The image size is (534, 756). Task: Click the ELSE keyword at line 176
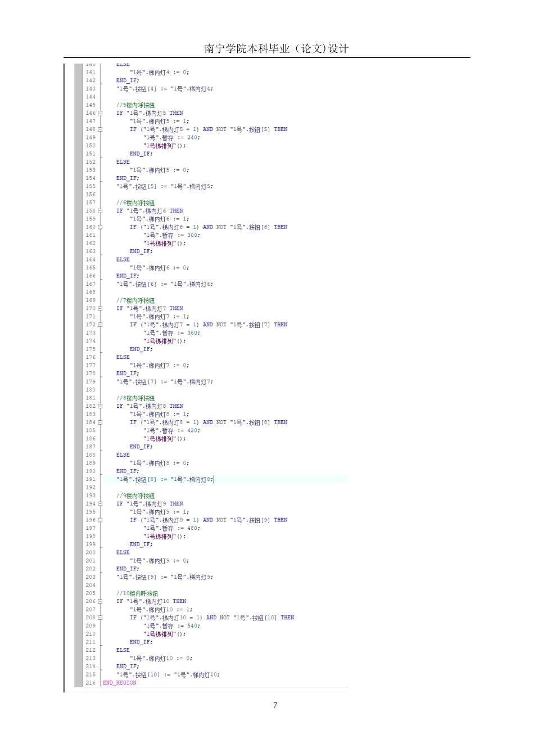(123, 357)
